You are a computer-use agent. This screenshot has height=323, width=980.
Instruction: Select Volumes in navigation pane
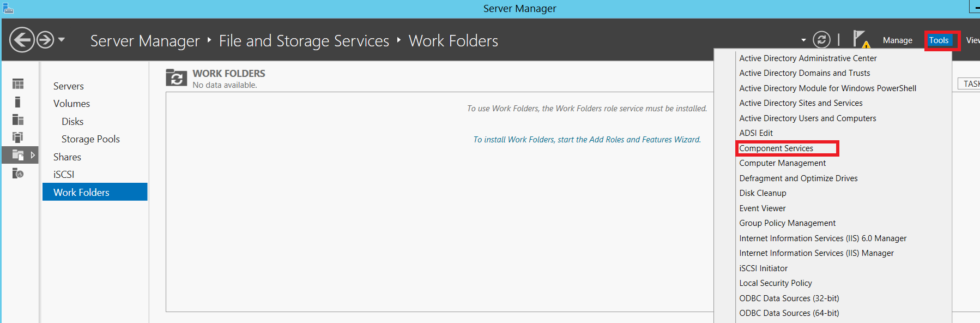click(71, 104)
